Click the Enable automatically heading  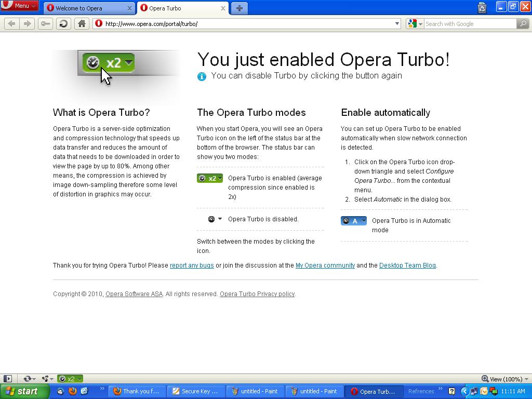385,113
